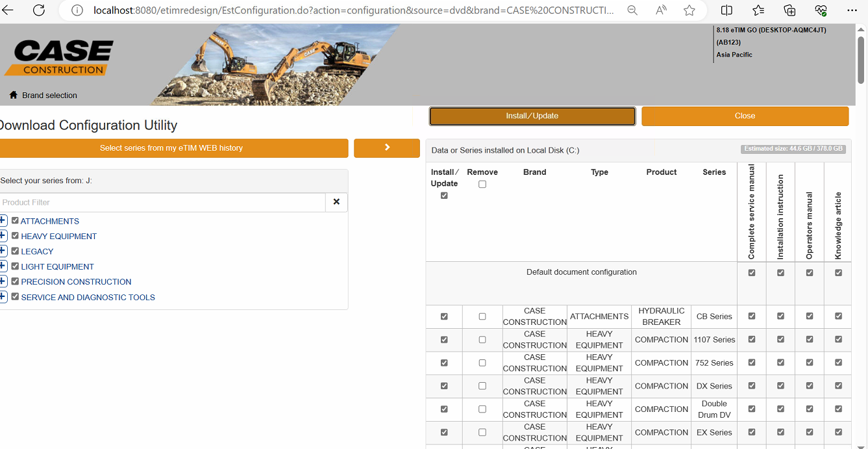Click the HYDRAULIC BREAKER product cell

662,316
